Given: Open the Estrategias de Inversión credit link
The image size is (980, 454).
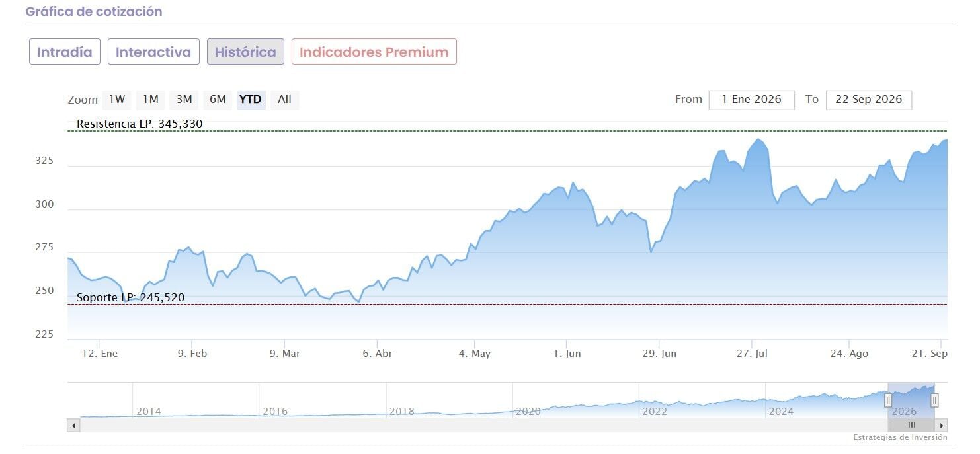Looking at the screenshot, I should [x=900, y=437].
